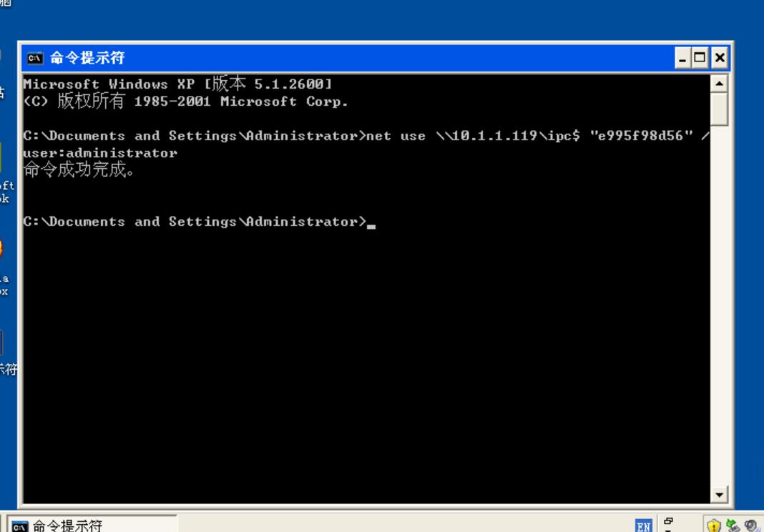This screenshot has height=532, width=764.
Task: Click the 命令提示符 taskbar button
Action: [x=92, y=523]
